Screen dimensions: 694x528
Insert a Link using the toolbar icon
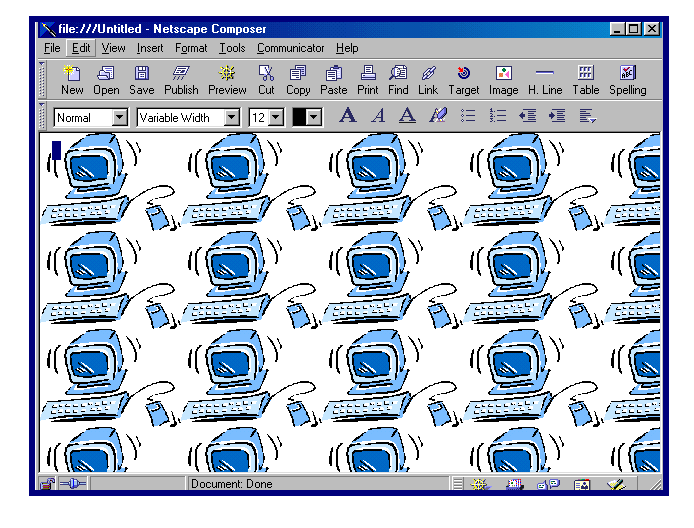point(428,79)
